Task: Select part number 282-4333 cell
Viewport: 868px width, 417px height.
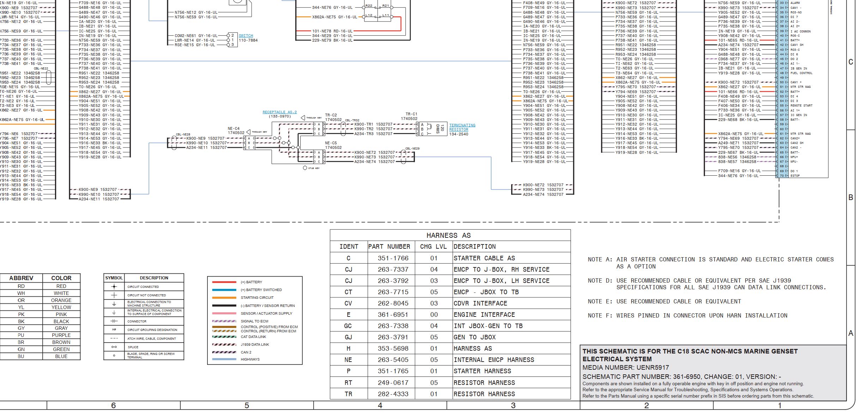Action: coord(393,394)
